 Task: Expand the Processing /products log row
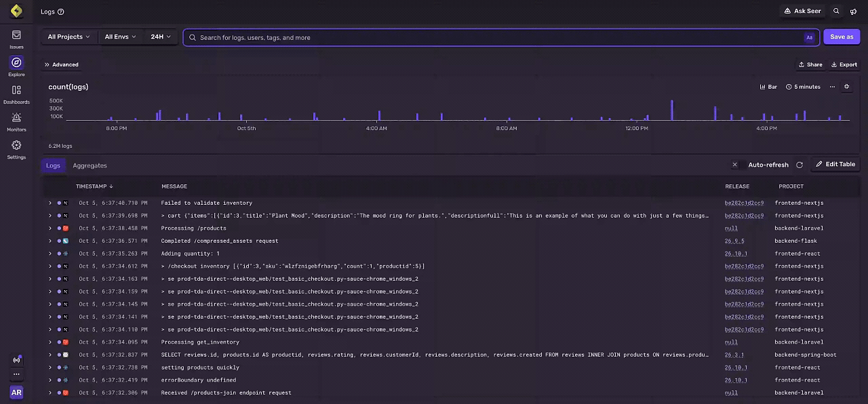[x=50, y=228]
